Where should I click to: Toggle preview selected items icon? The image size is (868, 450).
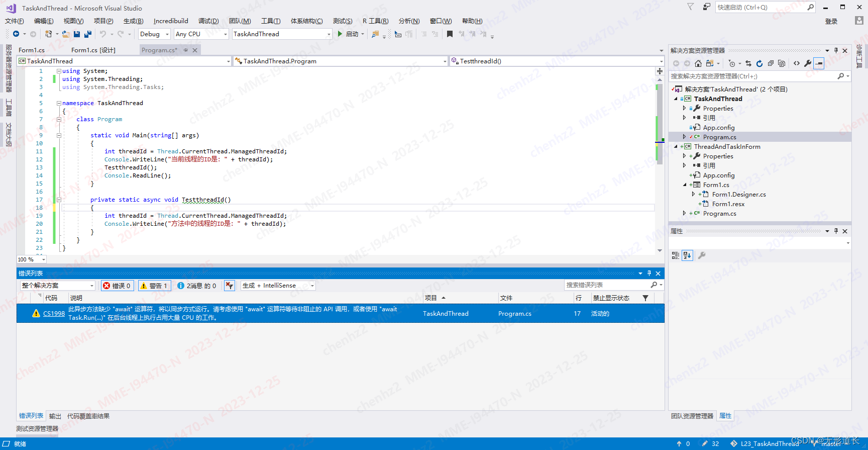pyautogui.click(x=819, y=63)
